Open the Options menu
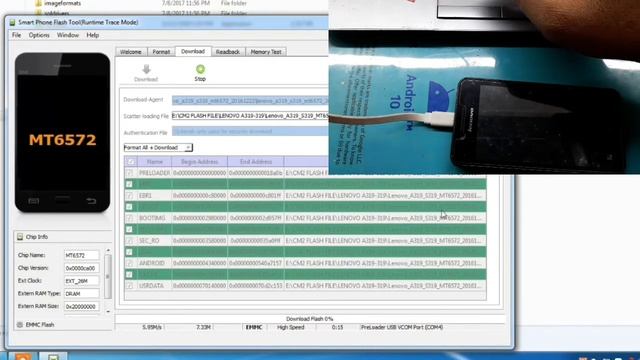 pos(39,35)
